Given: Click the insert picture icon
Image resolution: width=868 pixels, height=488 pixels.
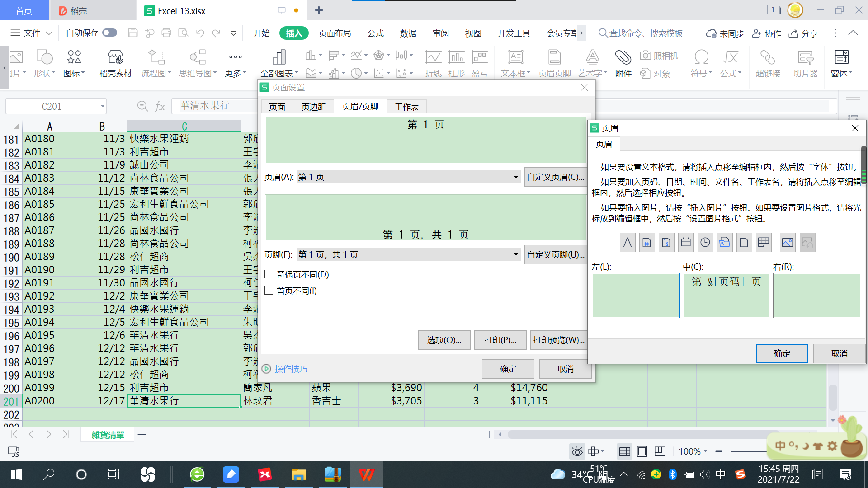Looking at the screenshot, I should [x=788, y=243].
